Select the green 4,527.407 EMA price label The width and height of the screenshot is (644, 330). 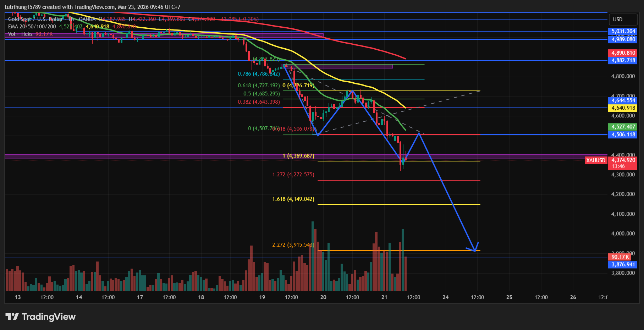pos(623,127)
